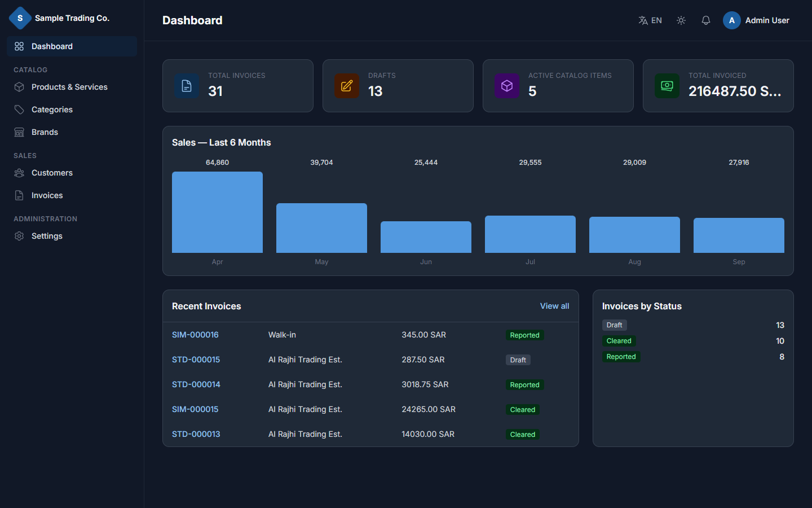Click the Products & Services box icon
Viewport: 812px width, 508px height.
click(19, 87)
